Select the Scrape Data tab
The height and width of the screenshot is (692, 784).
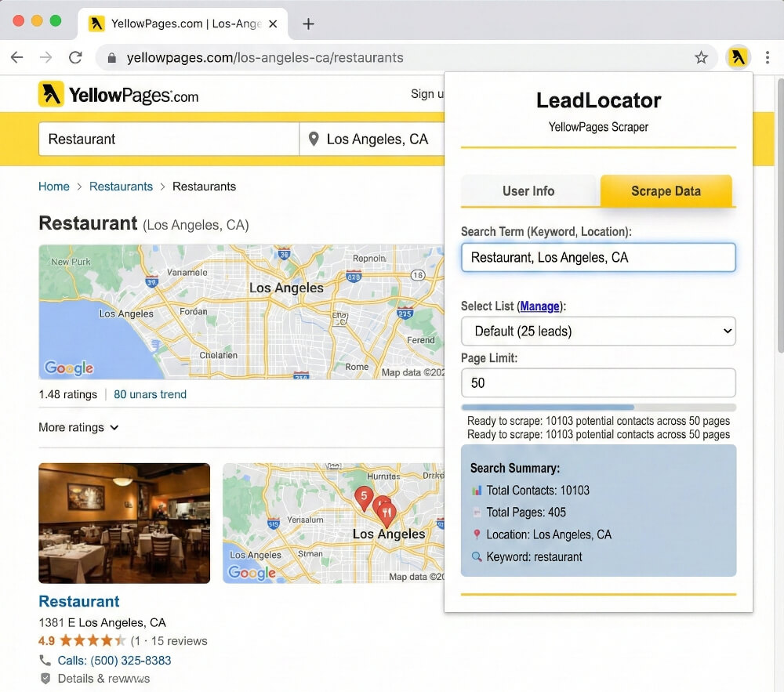point(666,190)
